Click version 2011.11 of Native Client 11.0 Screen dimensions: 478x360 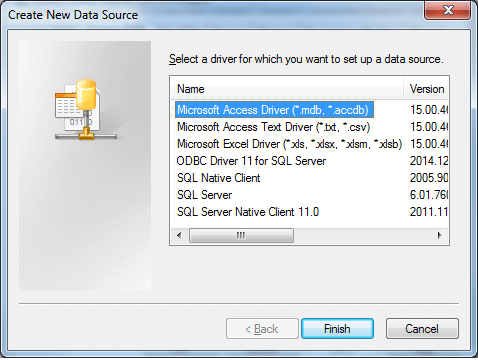429,212
